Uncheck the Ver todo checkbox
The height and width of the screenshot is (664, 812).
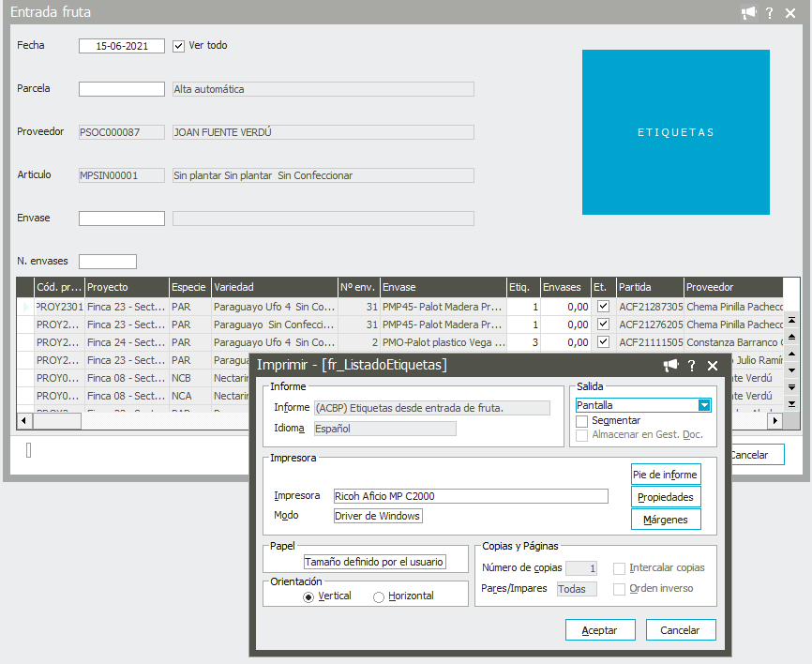[x=179, y=45]
